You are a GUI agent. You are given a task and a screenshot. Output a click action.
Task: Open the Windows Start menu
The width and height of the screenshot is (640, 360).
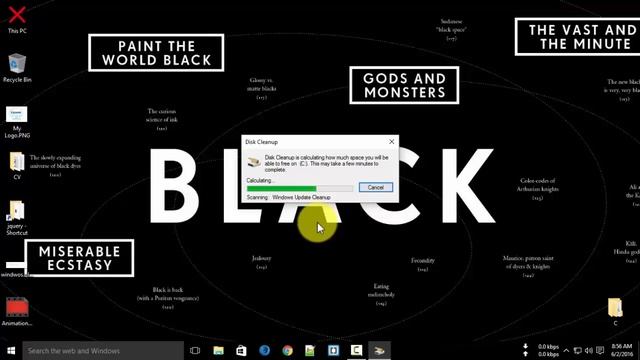(x=11, y=351)
